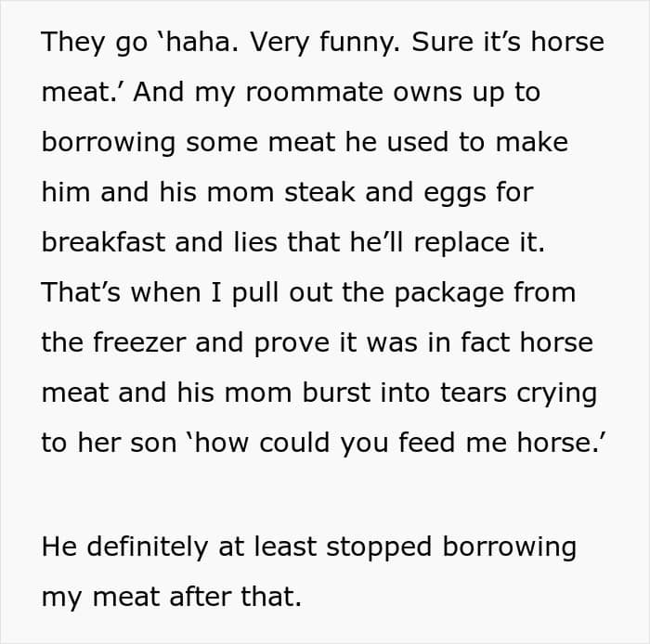Select the text 'Sure it's horse'

point(508,42)
